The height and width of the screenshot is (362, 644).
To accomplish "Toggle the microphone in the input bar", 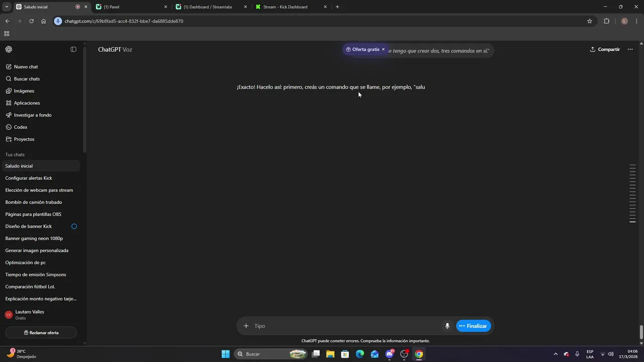I will 447,326.
